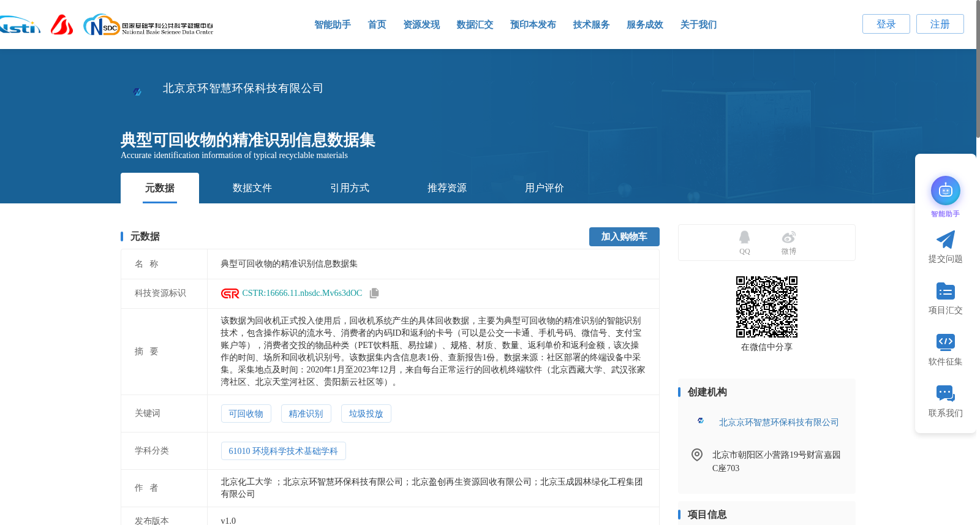Click the 61010 环境科学技术基础学科 tag
Screen dimensions: 980x525
284,451
